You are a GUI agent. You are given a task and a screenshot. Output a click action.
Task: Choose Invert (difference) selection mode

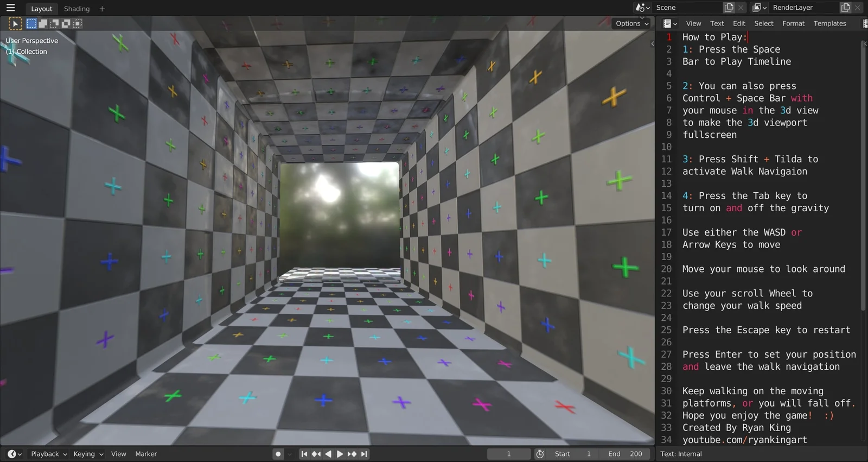66,23
